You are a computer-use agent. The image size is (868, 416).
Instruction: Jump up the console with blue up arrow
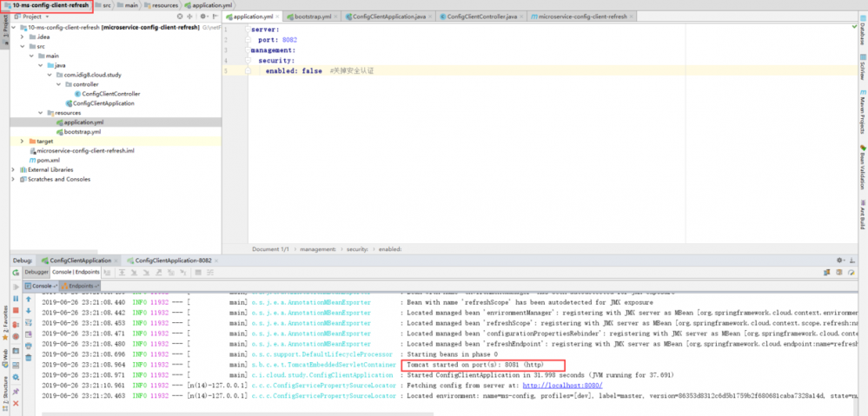coord(29,300)
